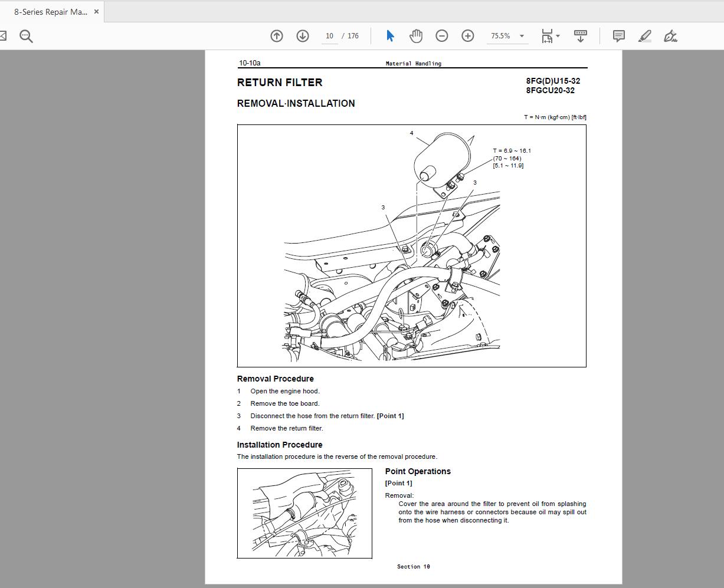Click the main return filter diagram

(412, 246)
